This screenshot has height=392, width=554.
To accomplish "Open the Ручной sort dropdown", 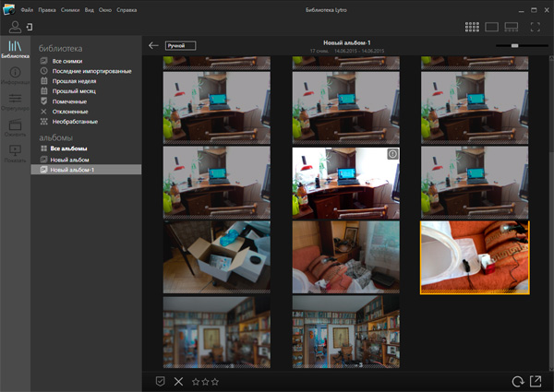I will coord(180,44).
